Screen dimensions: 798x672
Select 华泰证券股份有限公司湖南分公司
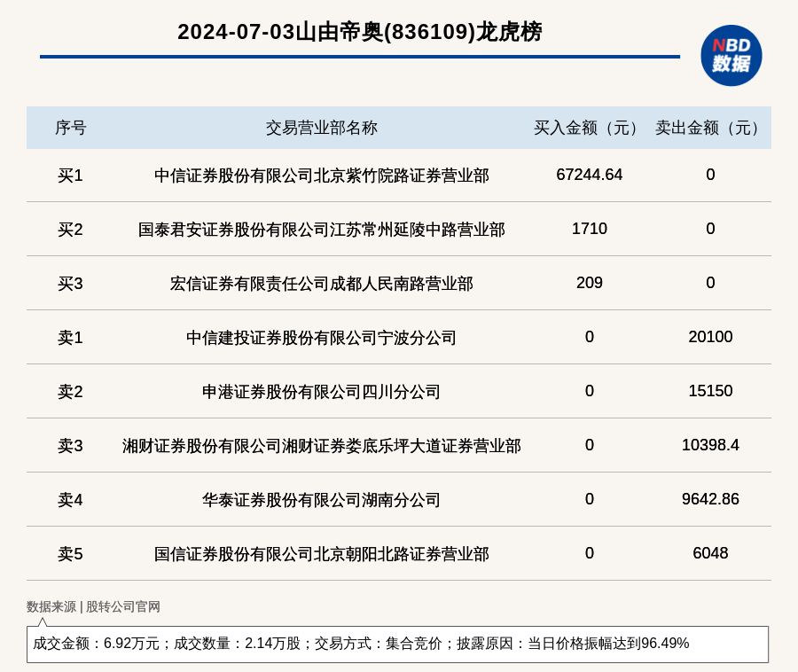[x=322, y=500]
